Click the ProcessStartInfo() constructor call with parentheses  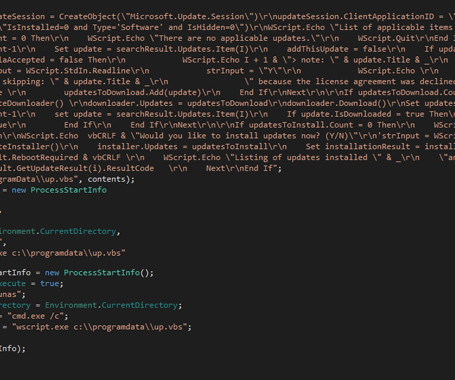coord(106,273)
